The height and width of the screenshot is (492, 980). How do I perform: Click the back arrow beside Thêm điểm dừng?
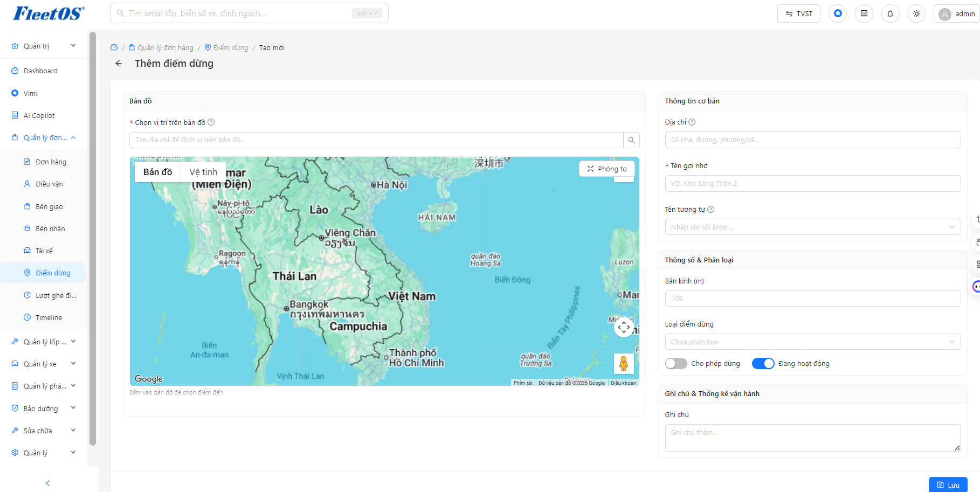coord(119,64)
